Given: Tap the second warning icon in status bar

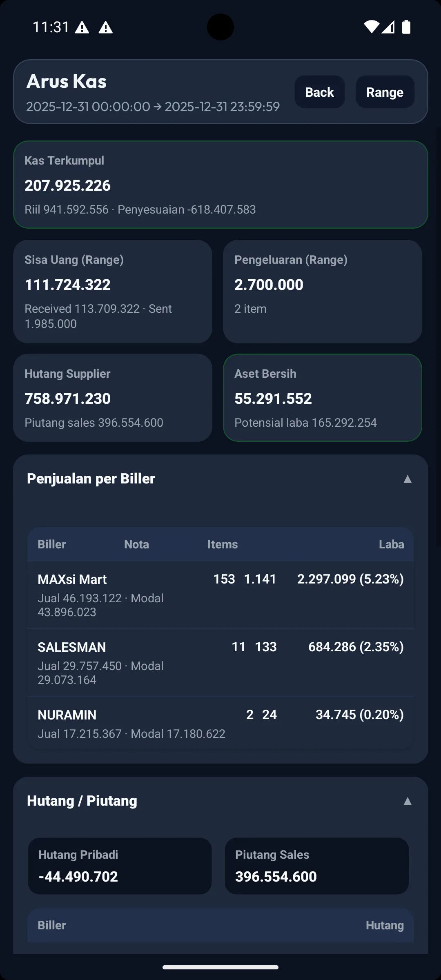Looking at the screenshot, I should click(106, 28).
